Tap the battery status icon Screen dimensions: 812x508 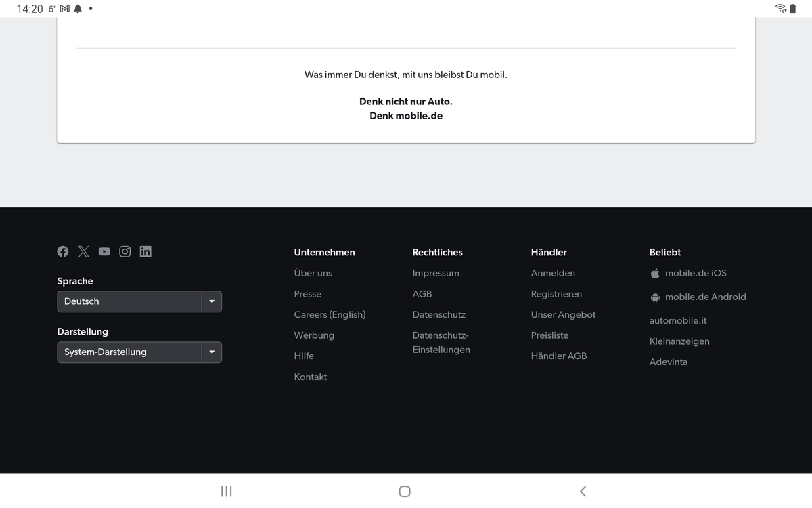[x=792, y=9]
